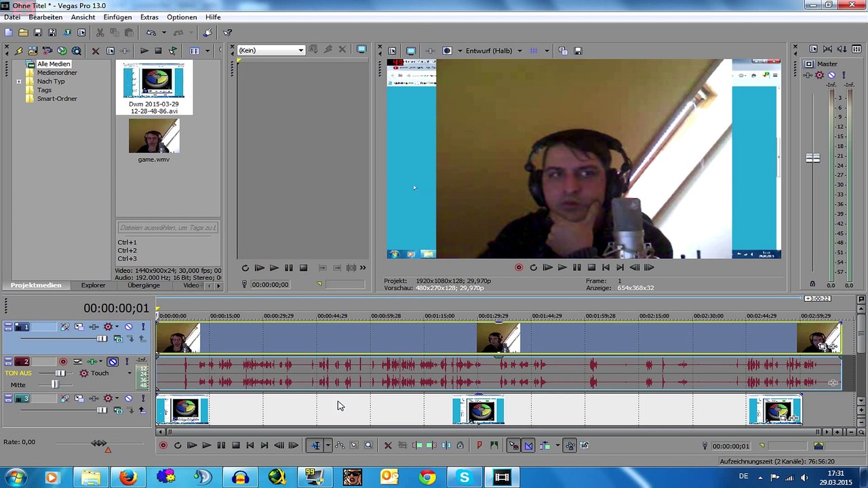Lock the event with the padlock icon
The image size is (868, 488).
point(460,446)
